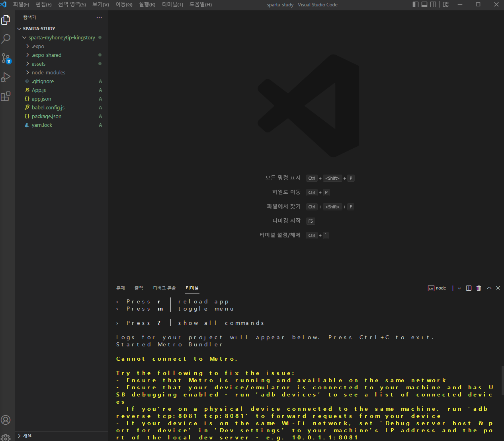Open Customize Layout icon in title bar
This screenshot has height=441, width=504.
coord(446,4)
